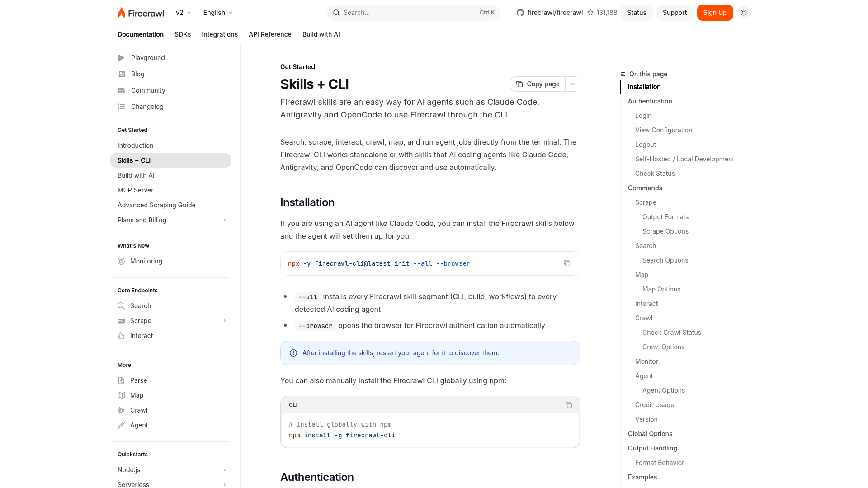Screen dimensions: 868x488
Task: Jump to Scrape Options section
Action: [x=665, y=231]
